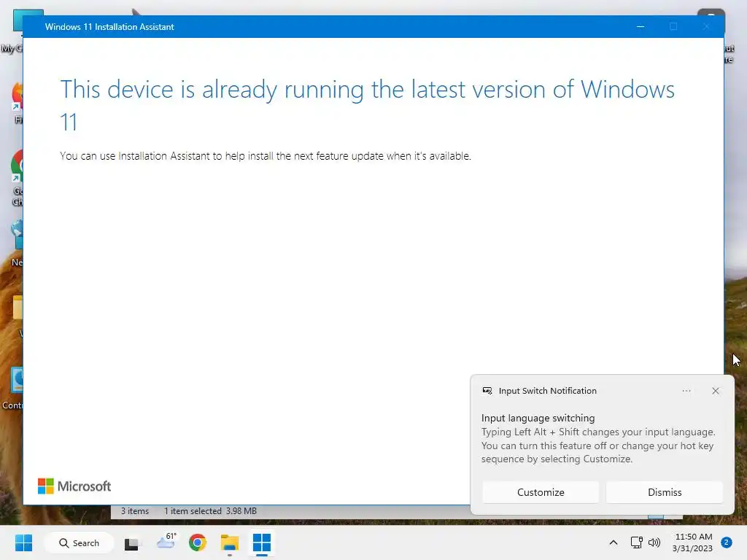Open the notification's three-dot options menu
The image size is (747, 560).
(686, 391)
